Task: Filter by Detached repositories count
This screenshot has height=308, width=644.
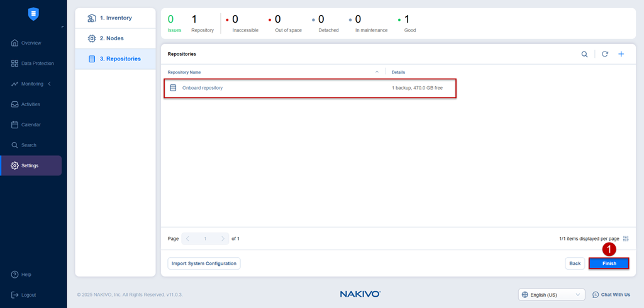Action: point(325,23)
